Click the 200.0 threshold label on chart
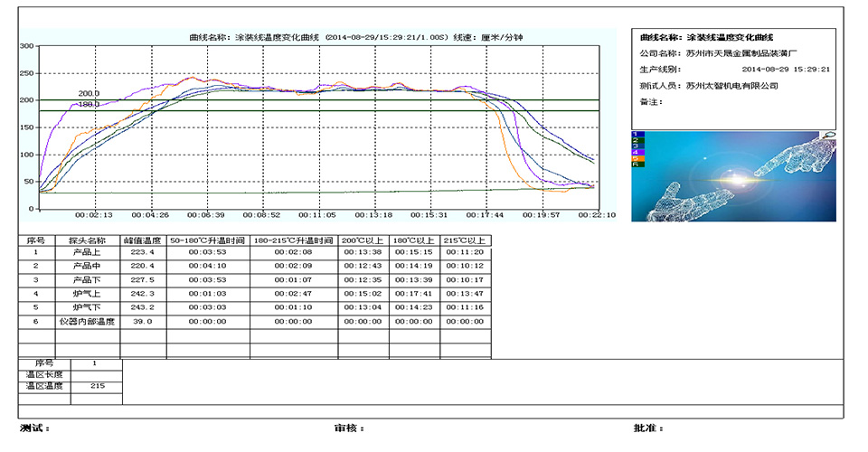The width and height of the screenshot is (868, 452). [x=89, y=93]
